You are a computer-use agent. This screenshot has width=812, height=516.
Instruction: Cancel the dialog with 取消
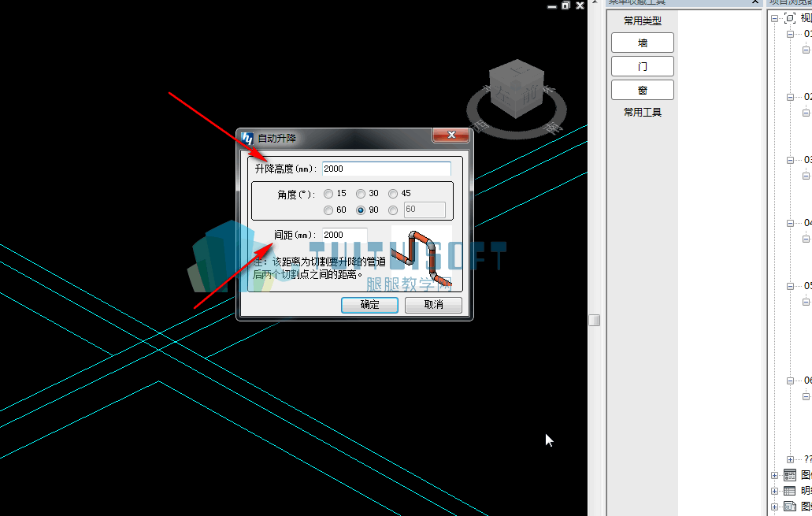pos(433,305)
